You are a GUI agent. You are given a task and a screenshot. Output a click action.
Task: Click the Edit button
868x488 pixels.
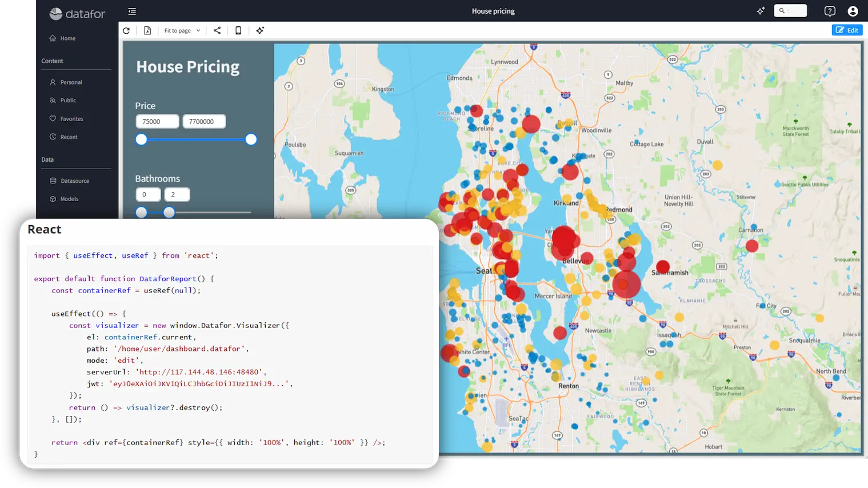point(847,30)
